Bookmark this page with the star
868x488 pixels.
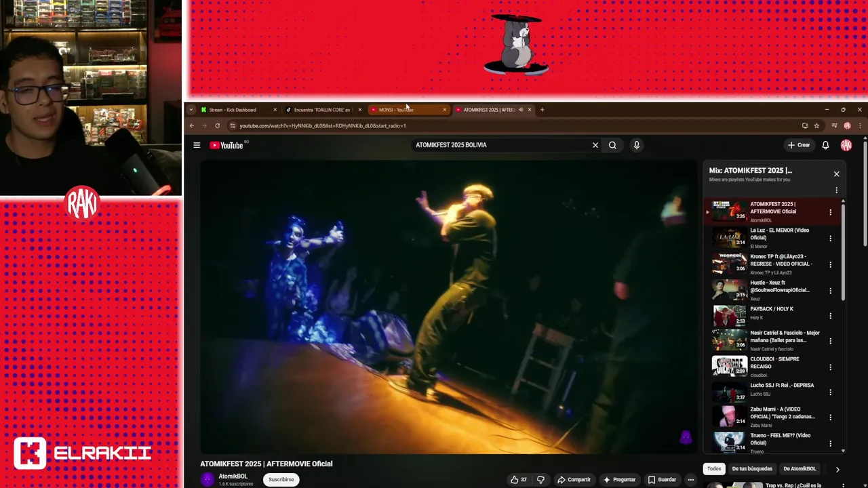click(816, 125)
